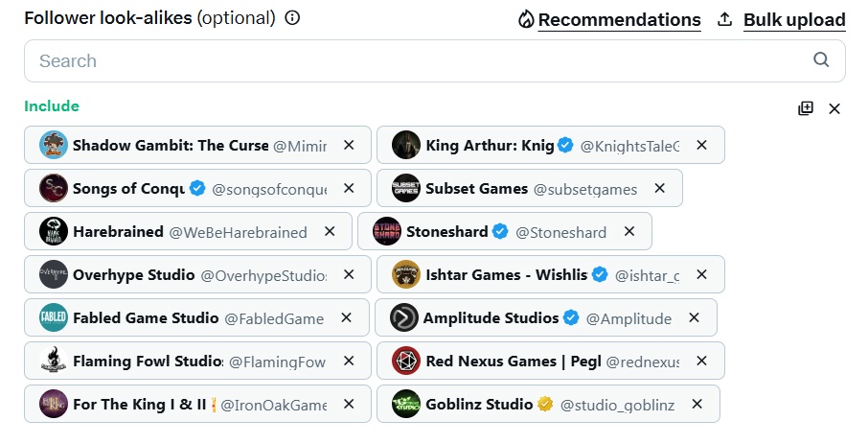The image size is (868, 444).
Task: Click the magnifying glass search icon
Action: click(821, 60)
